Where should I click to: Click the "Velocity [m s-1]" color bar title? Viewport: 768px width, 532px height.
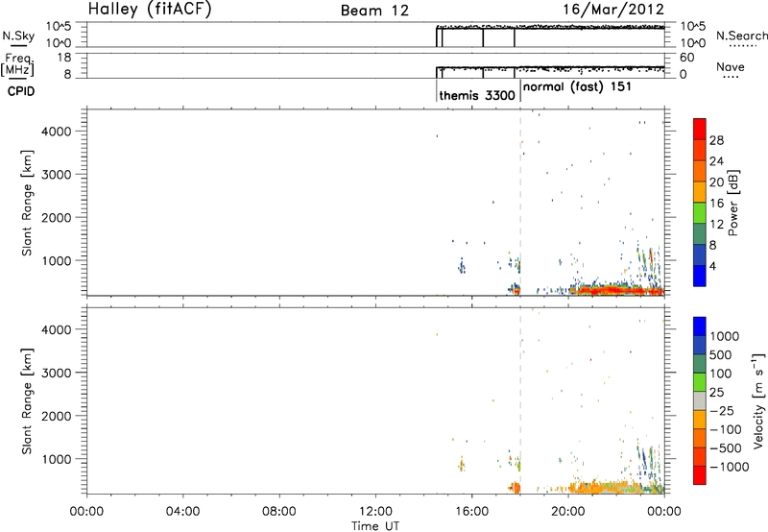[x=758, y=400]
